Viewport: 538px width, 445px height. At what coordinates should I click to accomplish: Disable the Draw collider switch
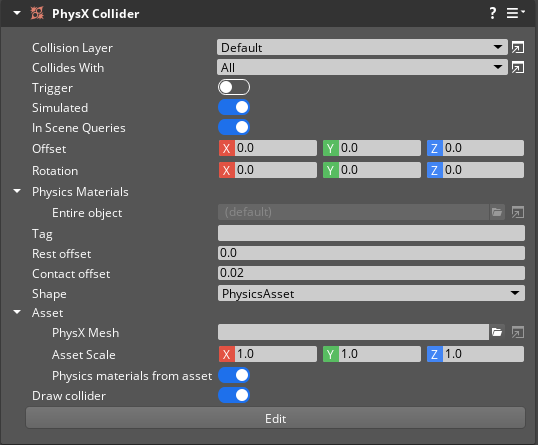(x=234, y=395)
